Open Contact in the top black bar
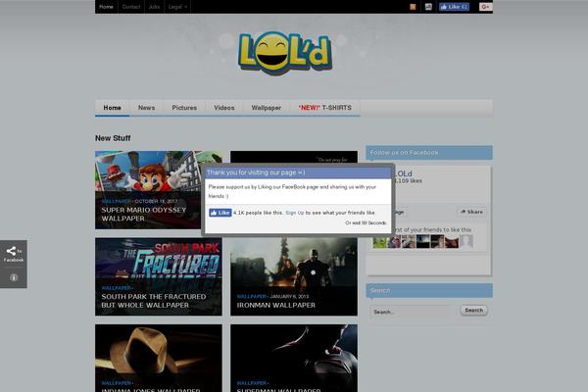This screenshot has width=588, height=392. click(x=131, y=7)
